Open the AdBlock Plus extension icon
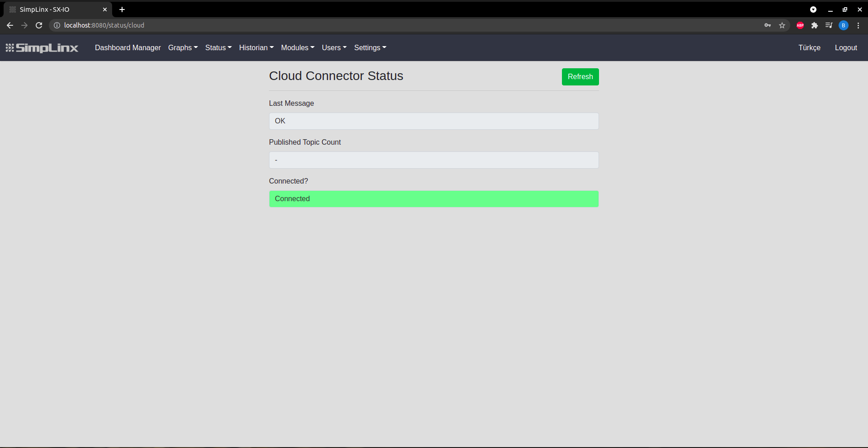 pyautogui.click(x=800, y=25)
